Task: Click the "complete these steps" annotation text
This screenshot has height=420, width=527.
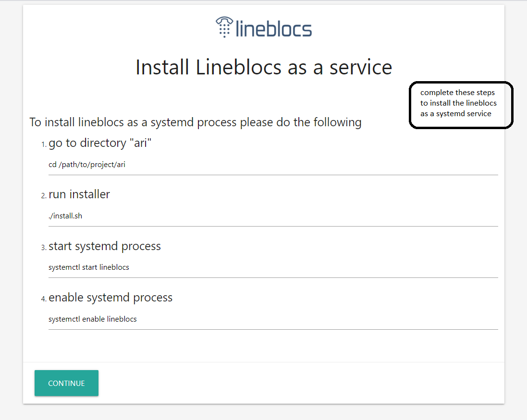Action: [457, 93]
